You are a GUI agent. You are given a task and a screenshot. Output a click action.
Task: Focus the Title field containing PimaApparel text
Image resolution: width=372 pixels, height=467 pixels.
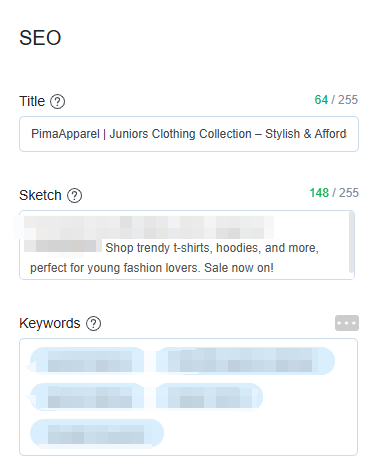pos(189,134)
